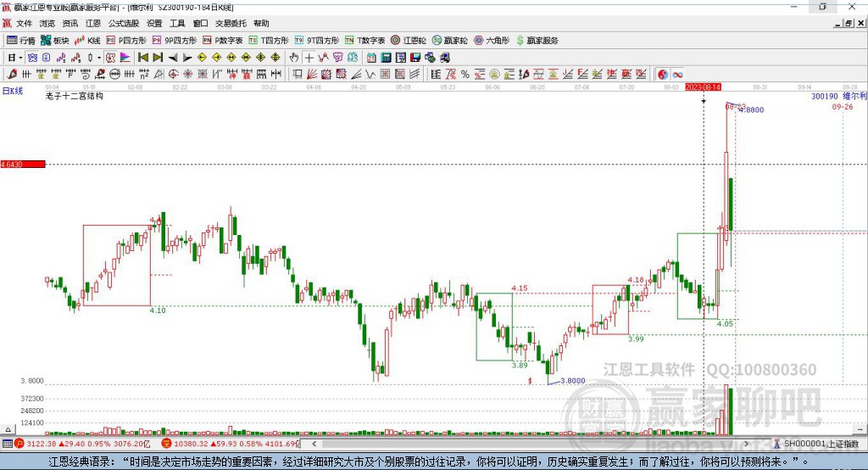Select the Gann fan lines tool
Image resolution: width=868 pixels, height=470 pixels.
(x=312, y=75)
